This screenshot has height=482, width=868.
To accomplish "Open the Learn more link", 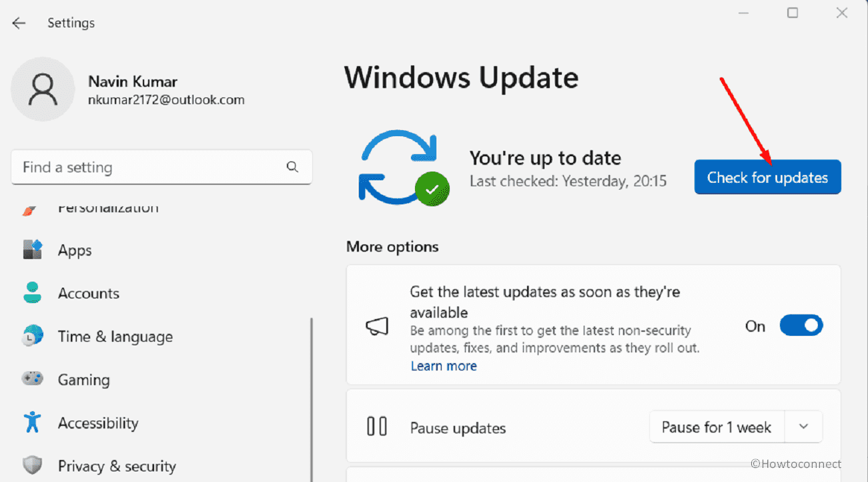I will tap(444, 366).
